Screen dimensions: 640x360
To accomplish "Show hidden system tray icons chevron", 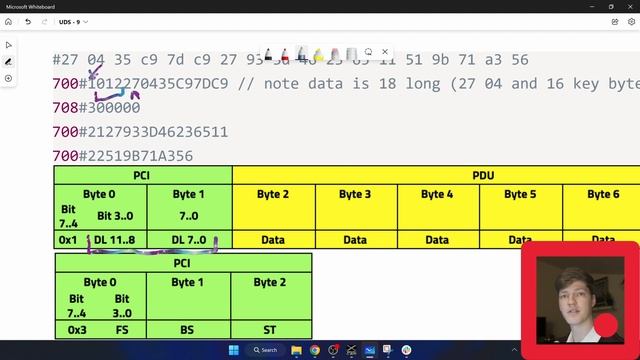I will [514, 350].
